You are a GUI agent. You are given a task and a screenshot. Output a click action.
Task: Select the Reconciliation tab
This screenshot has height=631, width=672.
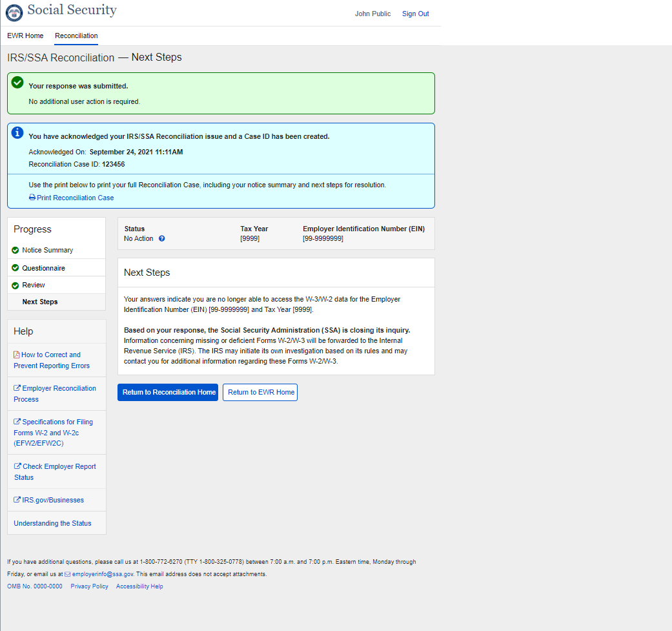tap(76, 36)
